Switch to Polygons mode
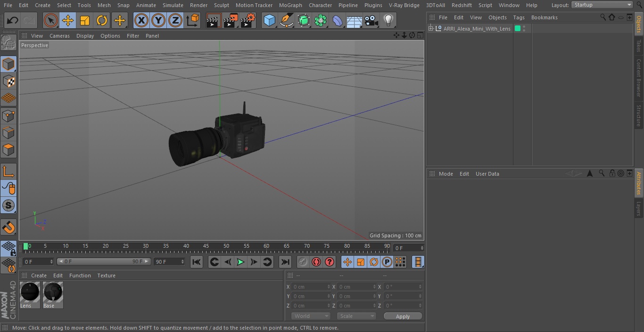644x332 pixels. 8,150
